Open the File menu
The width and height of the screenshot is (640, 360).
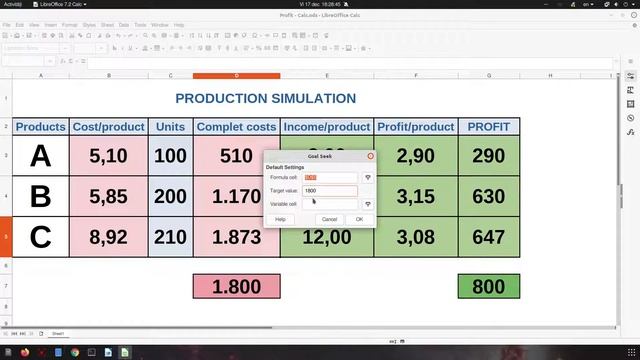[x=7, y=25]
